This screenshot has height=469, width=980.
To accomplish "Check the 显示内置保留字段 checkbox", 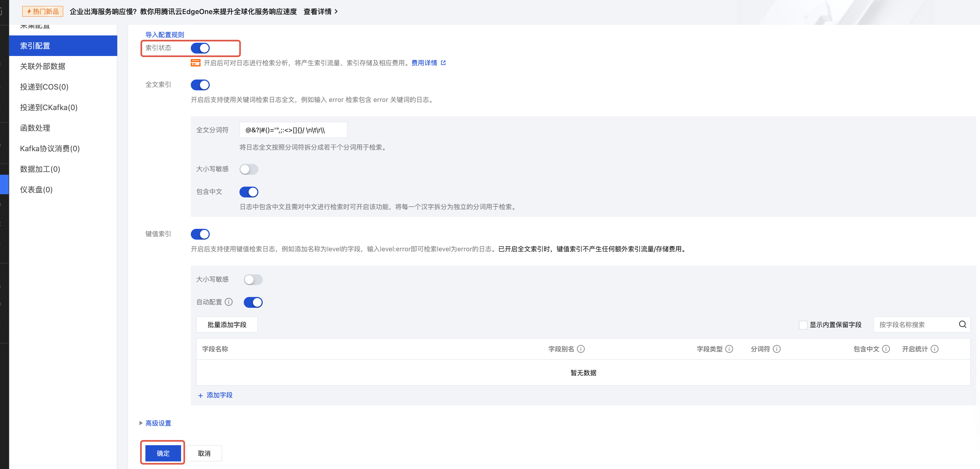I will 803,325.
